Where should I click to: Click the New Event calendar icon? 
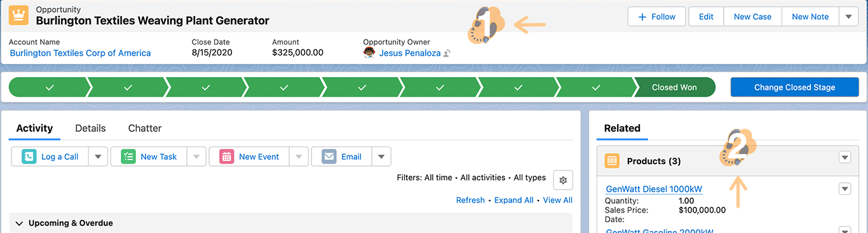click(x=227, y=157)
